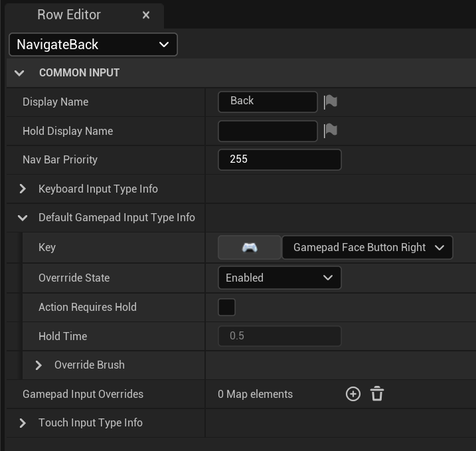Expand the Override Brush section
The image size is (476, 451).
pos(39,365)
